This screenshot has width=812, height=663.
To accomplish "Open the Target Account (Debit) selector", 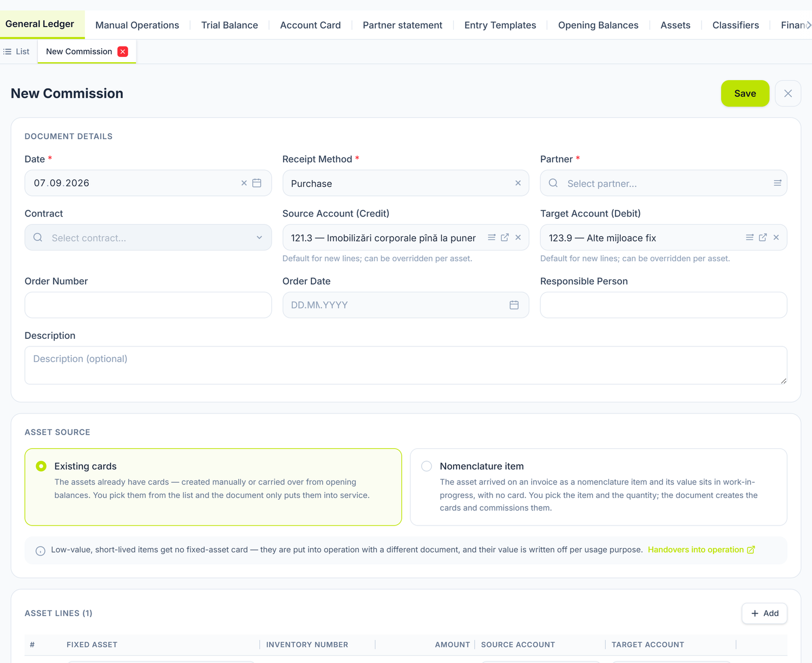I will (664, 238).
